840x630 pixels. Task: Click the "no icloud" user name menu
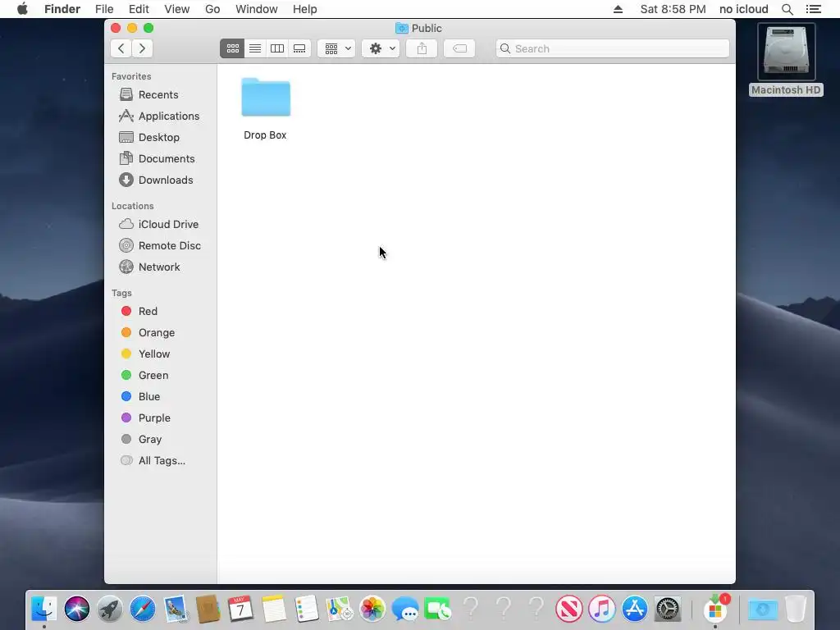[743, 9]
